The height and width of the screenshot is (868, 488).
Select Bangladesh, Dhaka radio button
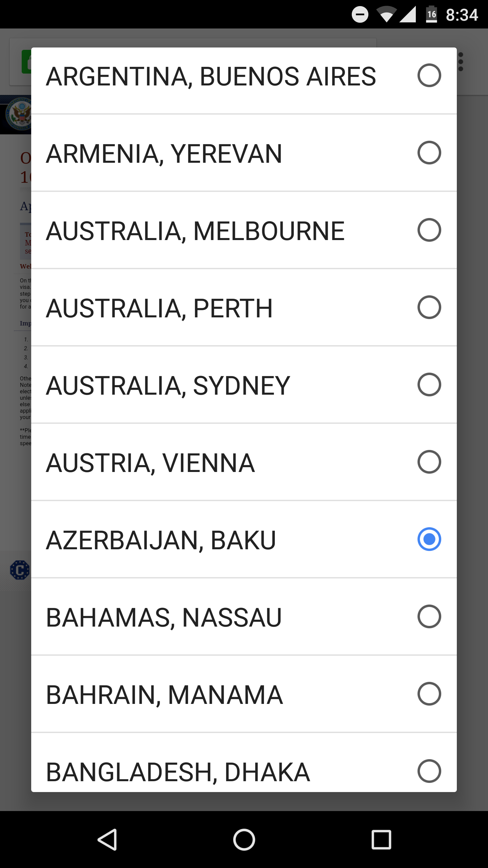click(429, 771)
